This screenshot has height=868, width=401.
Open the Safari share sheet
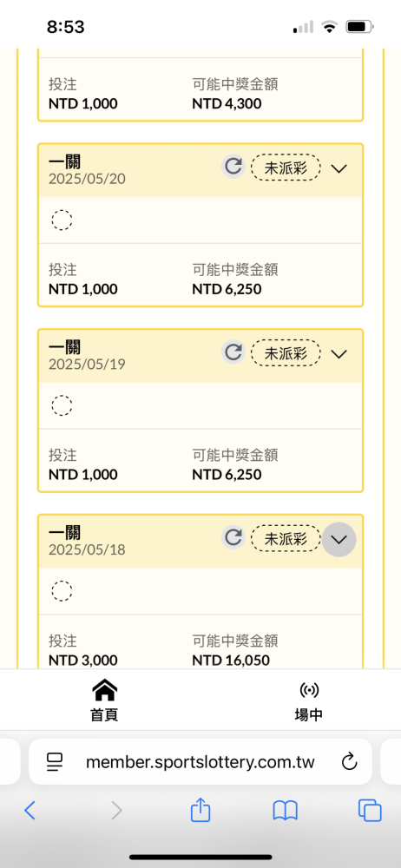[200, 811]
